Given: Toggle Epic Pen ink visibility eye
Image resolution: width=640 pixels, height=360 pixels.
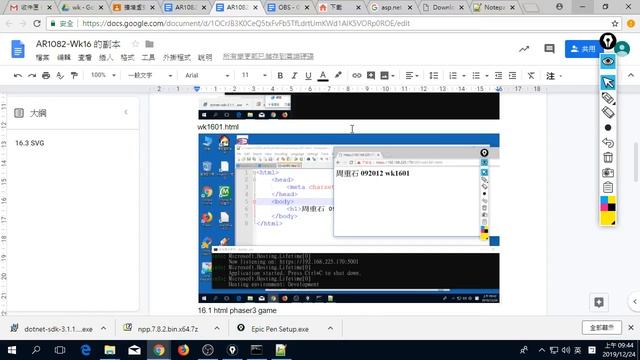Looking at the screenshot, I should point(608,62).
